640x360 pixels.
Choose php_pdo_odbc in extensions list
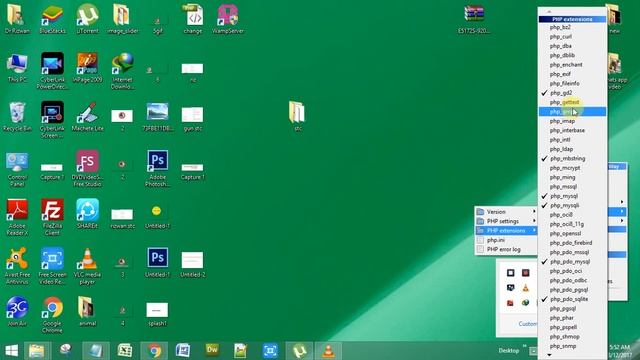click(x=572, y=280)
